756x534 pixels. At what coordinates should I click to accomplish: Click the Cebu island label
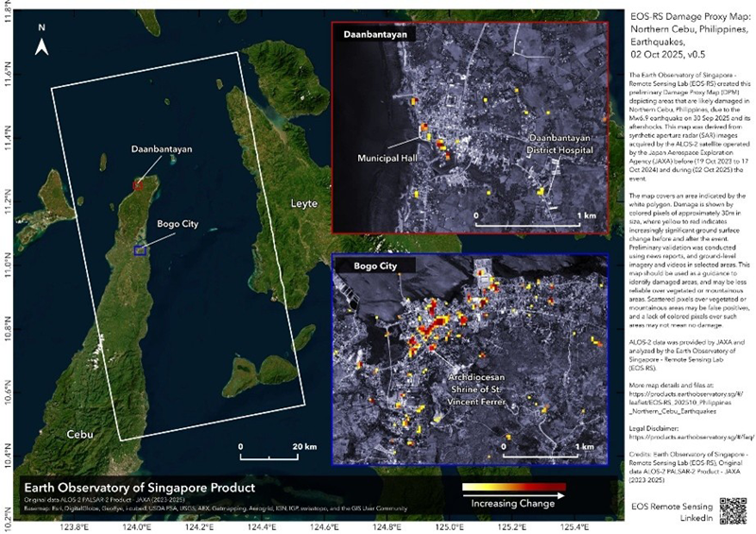[x=80, y=434]
